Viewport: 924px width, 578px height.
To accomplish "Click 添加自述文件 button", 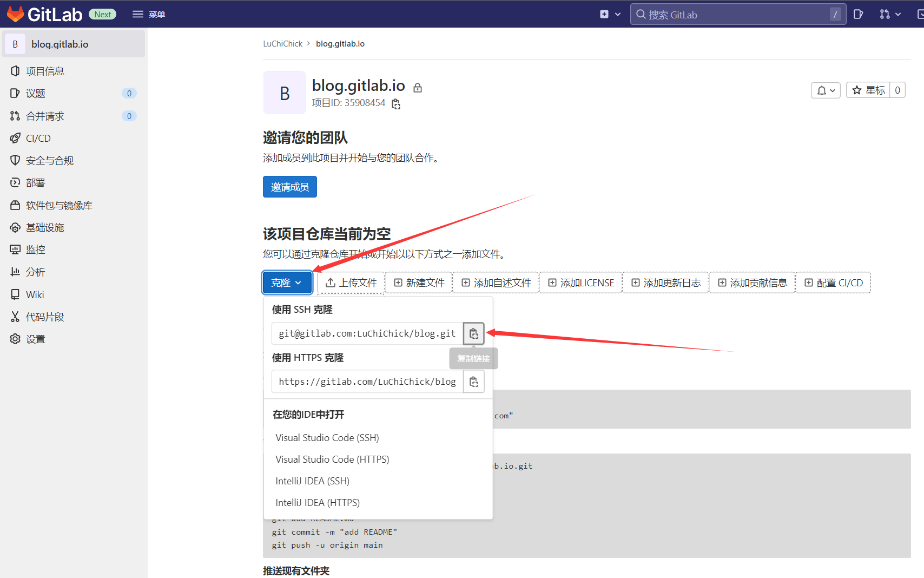I will point(496,283).
